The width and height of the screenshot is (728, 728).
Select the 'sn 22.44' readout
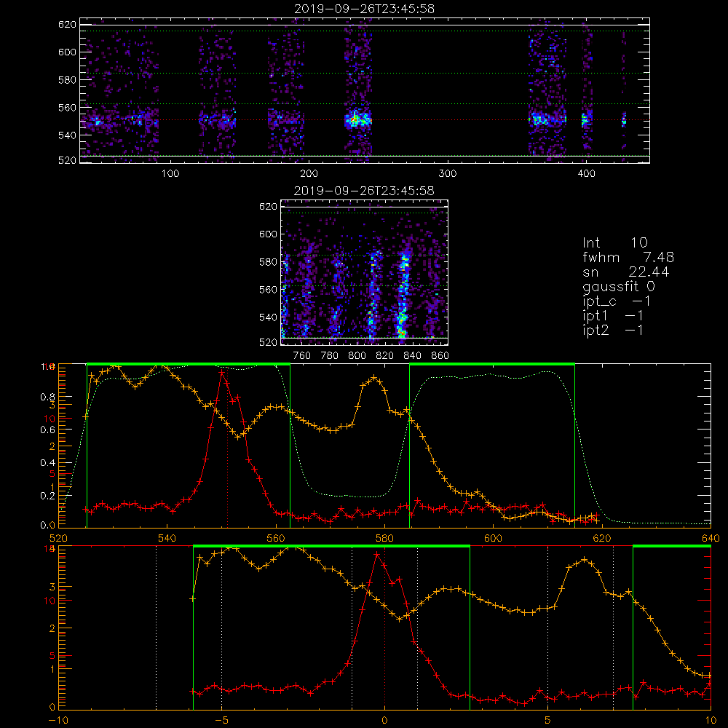point(626,272)
